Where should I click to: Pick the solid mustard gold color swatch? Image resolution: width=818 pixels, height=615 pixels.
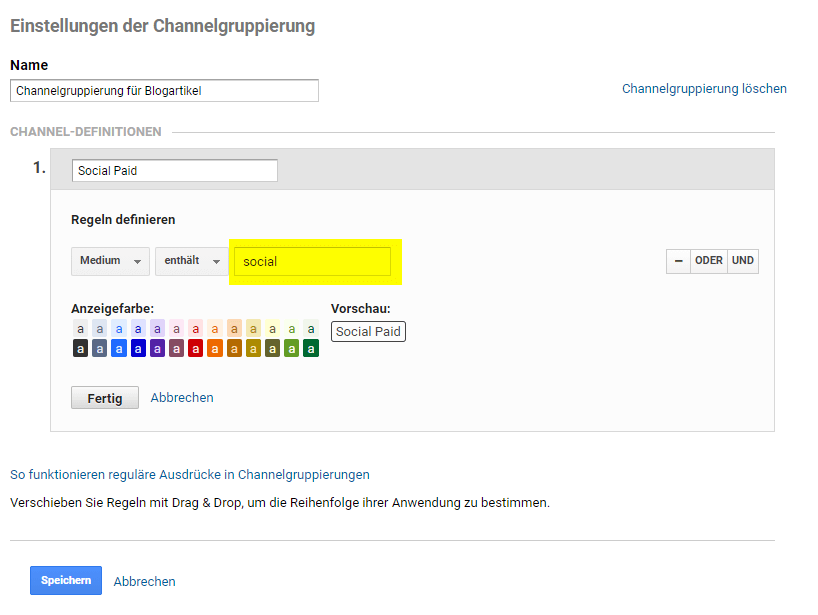(253, 348)
